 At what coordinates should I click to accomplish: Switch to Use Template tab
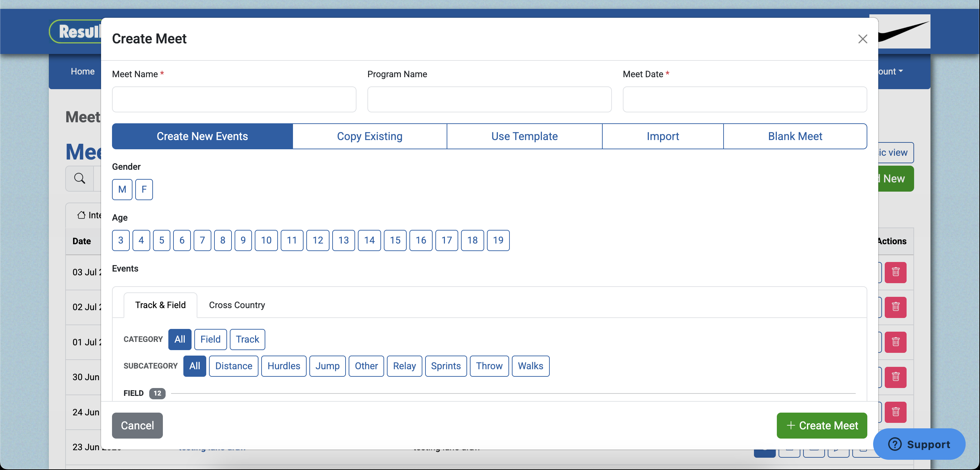tap(524, 136)
